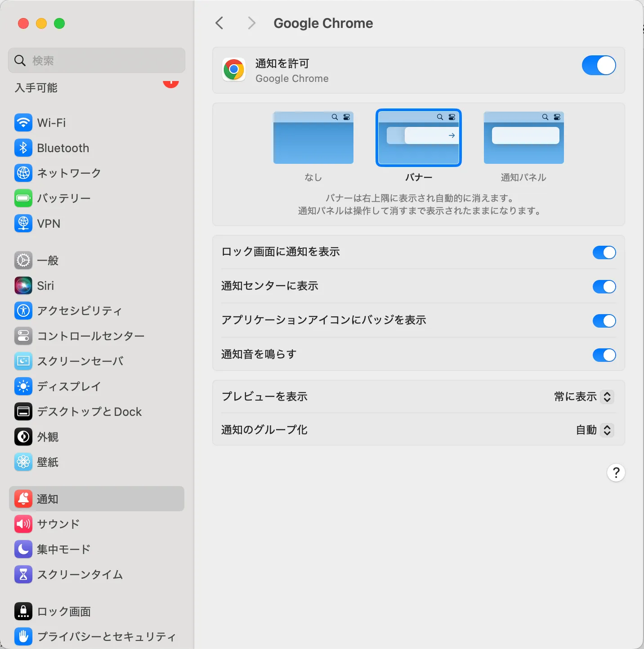This screenshot has width=644, height=649.
Task: Select the サウンド label in sidebar
Action: tap(58, 524)
